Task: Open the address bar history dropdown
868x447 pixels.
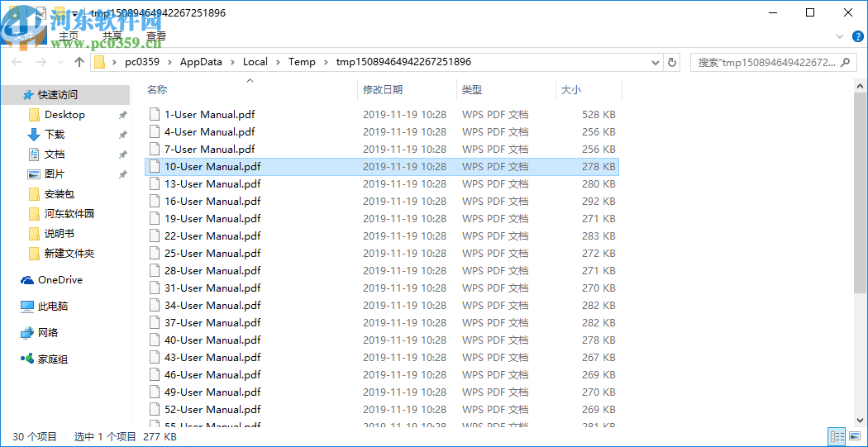Action: coord(656,62)
